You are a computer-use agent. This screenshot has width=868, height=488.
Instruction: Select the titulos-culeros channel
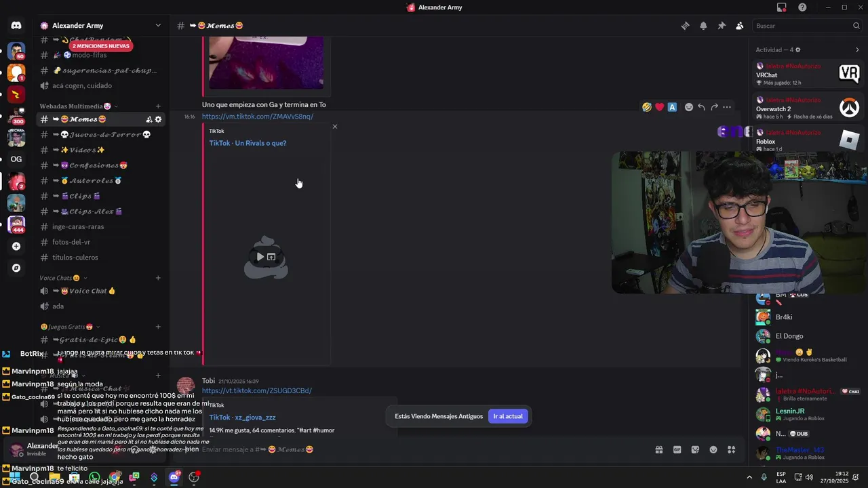(x=100, y=258)
